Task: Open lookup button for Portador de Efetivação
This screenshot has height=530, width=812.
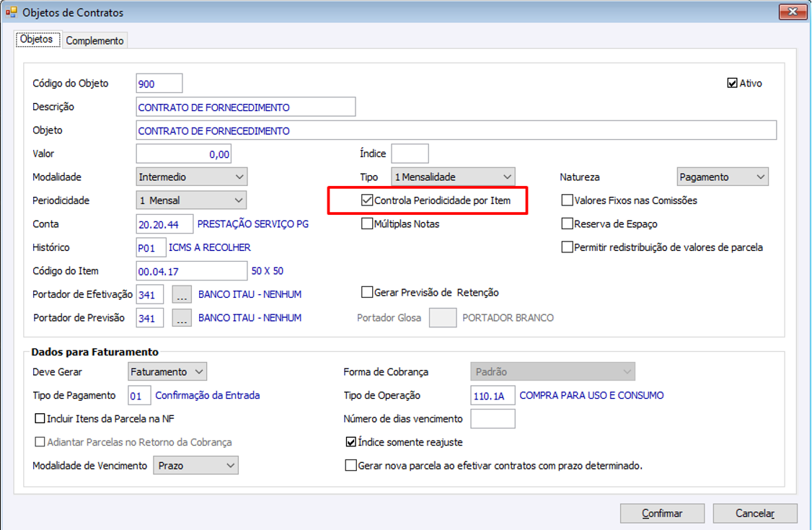Action: [182, 294]
